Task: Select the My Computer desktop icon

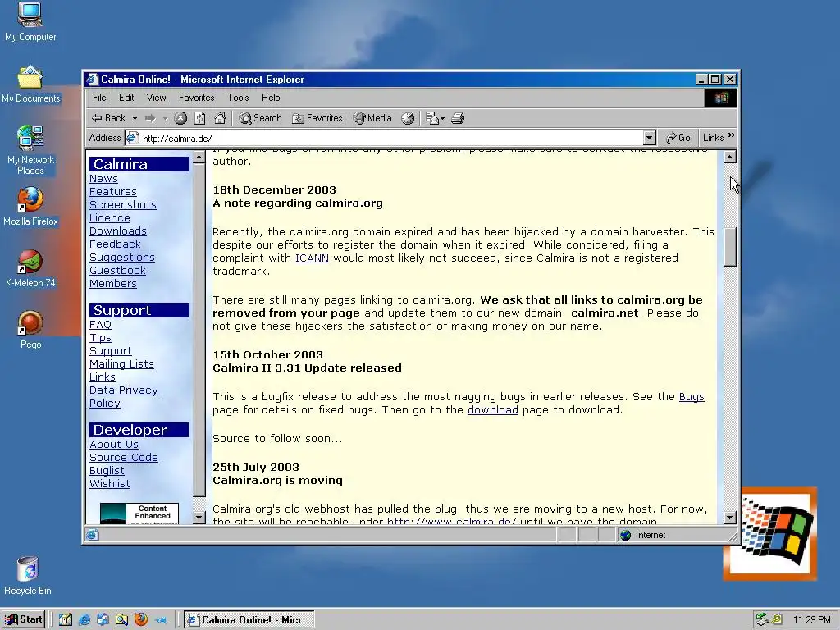Action: (x=30, y=22)
